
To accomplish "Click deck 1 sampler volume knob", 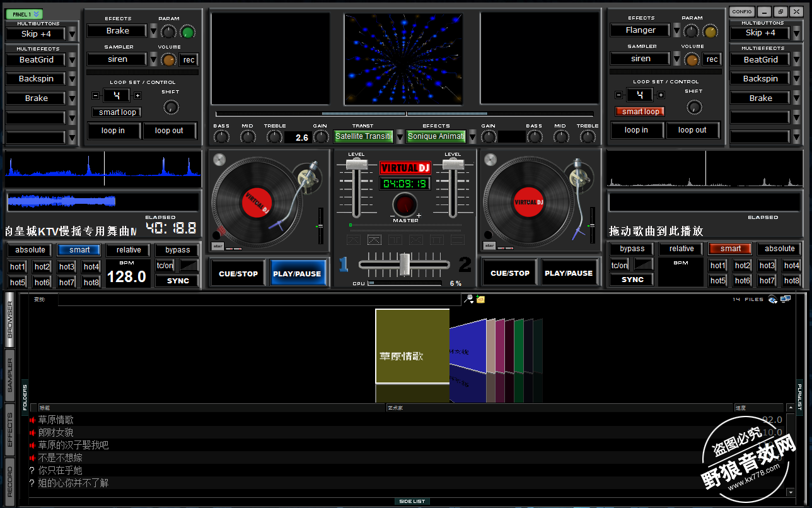I will (x=168, y=60).
